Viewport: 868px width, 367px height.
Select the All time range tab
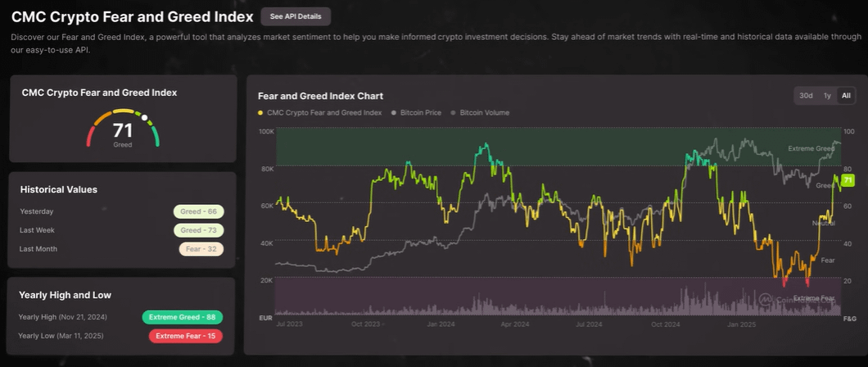[846, 96]
